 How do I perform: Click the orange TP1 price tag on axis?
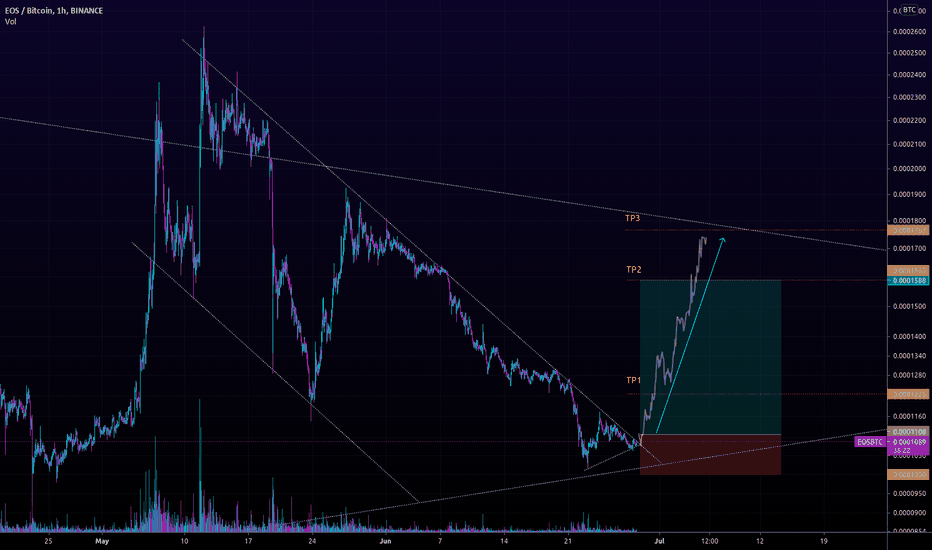908,394
